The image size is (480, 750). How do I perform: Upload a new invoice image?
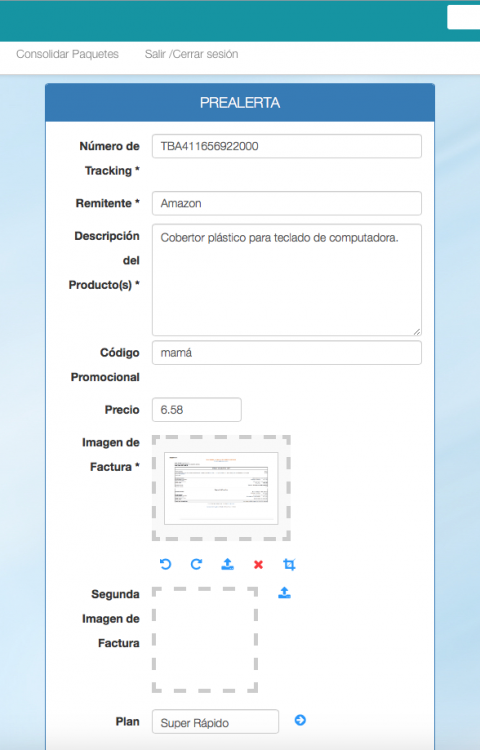pyautogui.click(x=228, y=564)
